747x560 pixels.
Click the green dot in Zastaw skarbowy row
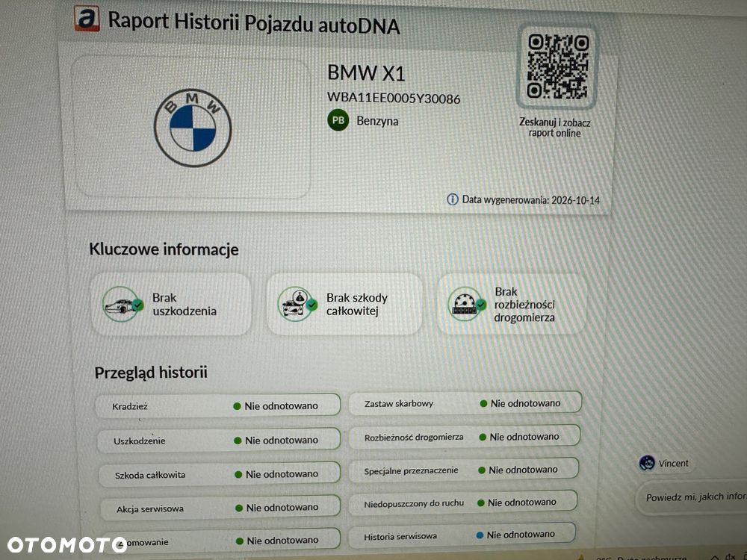[483, 403]
